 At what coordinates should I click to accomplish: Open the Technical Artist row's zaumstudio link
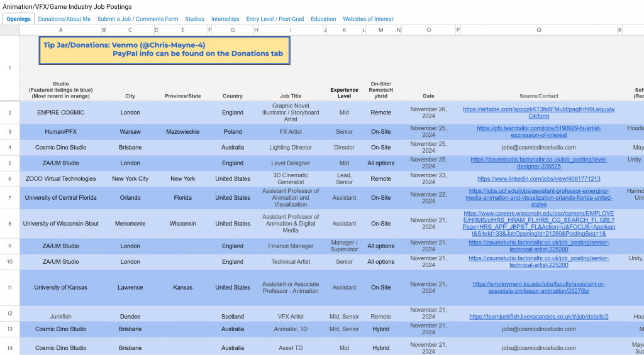[x=538, y=261]
